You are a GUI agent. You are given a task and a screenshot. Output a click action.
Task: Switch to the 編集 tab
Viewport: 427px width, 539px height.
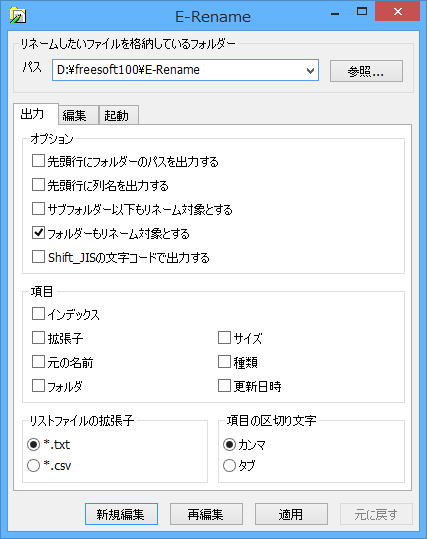point(78,115)
